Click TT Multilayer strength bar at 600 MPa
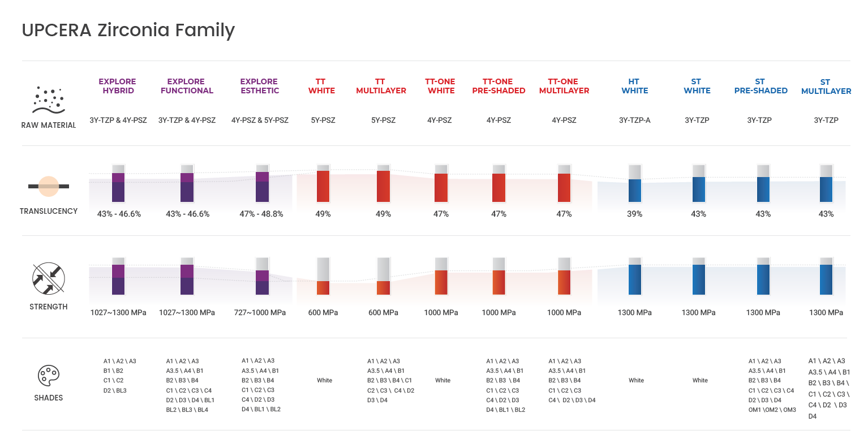The width and height of the screenshot is (868, 448). pos(383,287)
